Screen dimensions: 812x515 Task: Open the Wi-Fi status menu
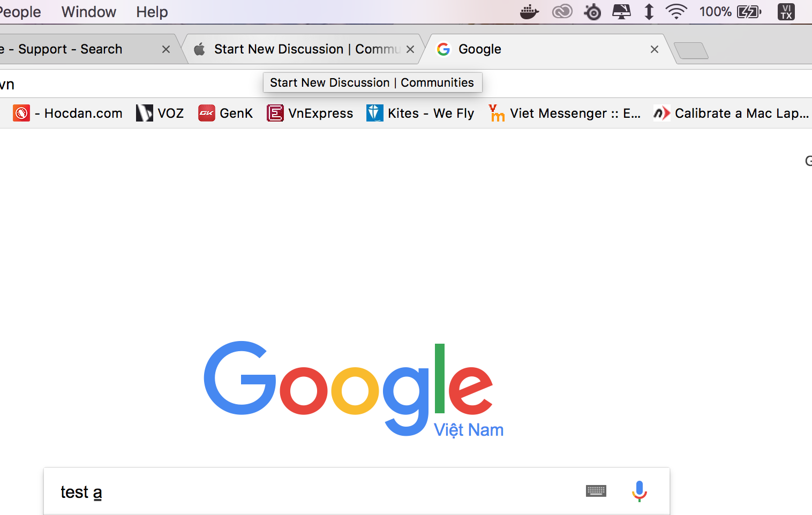(676, 12)
